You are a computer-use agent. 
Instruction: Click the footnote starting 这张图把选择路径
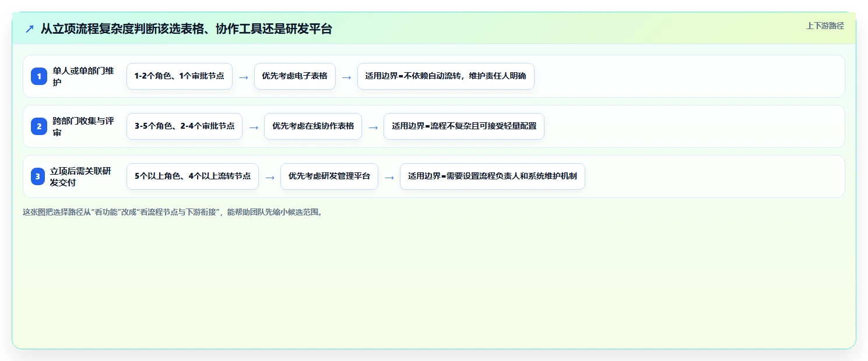point(173,212)
